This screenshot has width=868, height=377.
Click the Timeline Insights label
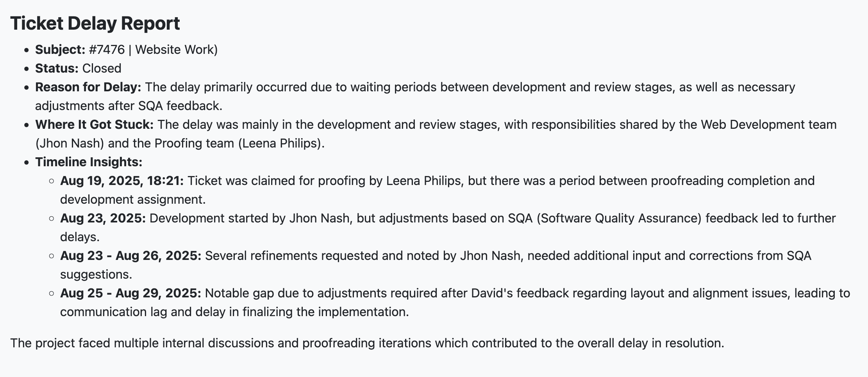coord(89,162)
